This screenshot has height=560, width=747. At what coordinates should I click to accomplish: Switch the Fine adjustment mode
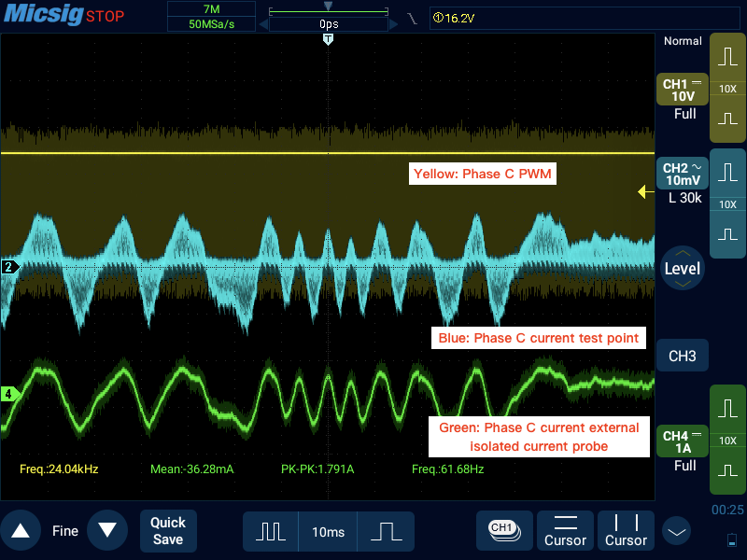point(64,530)
